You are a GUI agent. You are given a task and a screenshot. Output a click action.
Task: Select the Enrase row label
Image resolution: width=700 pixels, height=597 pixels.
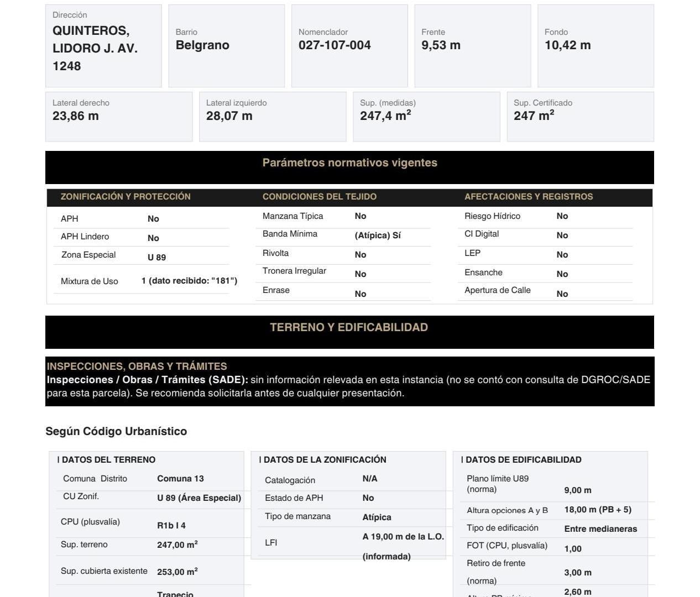click(276, 290)
